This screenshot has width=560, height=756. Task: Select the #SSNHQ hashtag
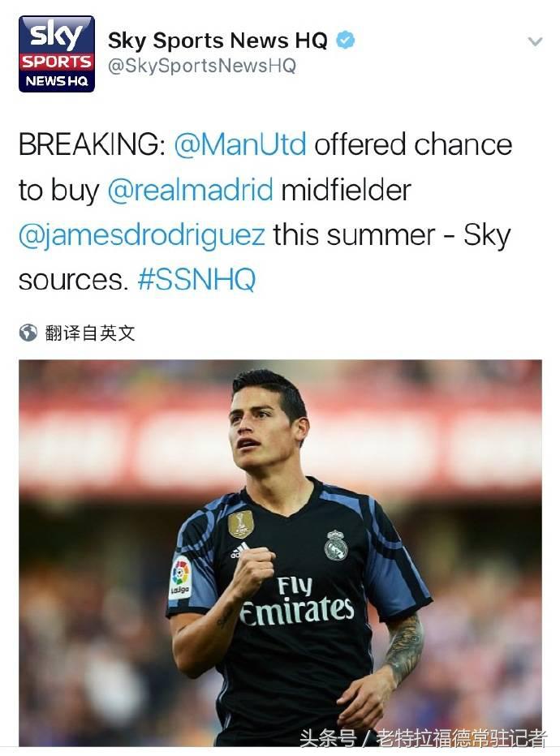pyautogui.click(x=196, y=280)
